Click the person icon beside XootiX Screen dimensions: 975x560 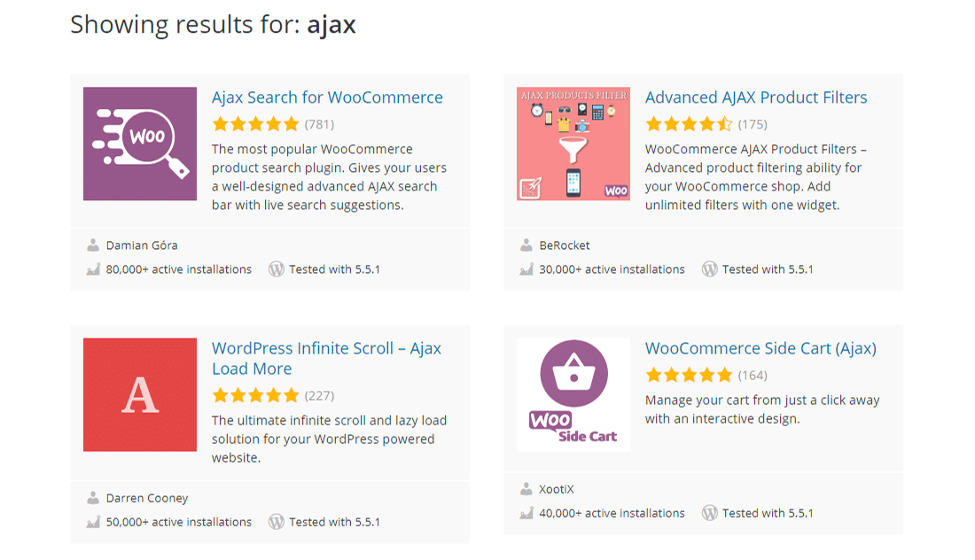coord(525,488)
